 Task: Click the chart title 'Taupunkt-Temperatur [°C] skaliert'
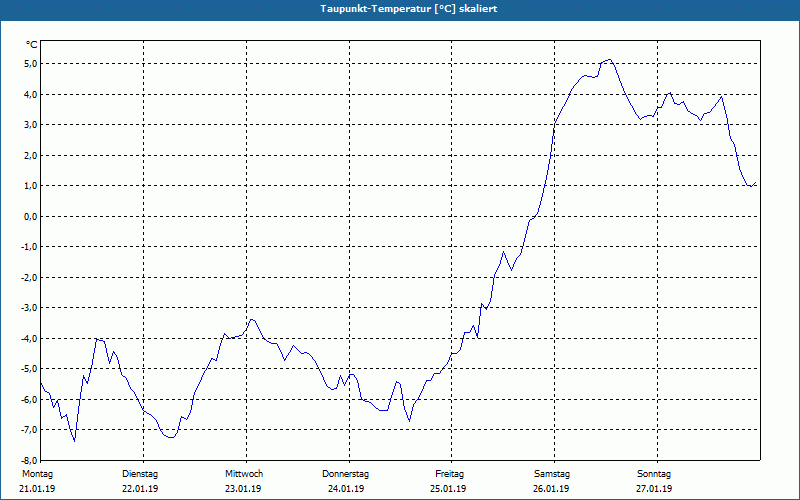[409, 9]
